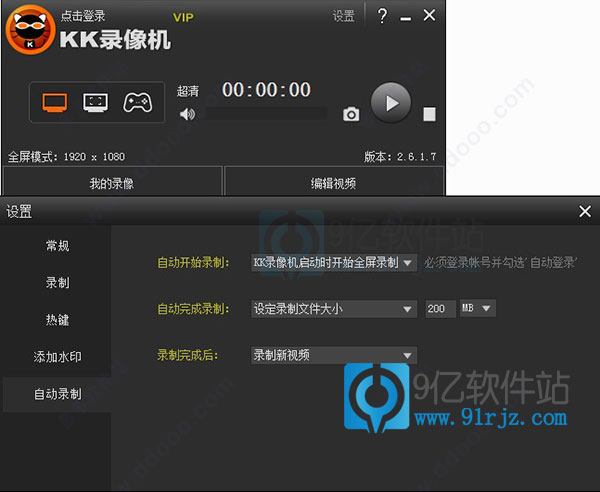The image size is (600, 492).
Task: Click the 必须登录帐号并勾选'自动登录' hint text
Action: click(x=500, y=263)
